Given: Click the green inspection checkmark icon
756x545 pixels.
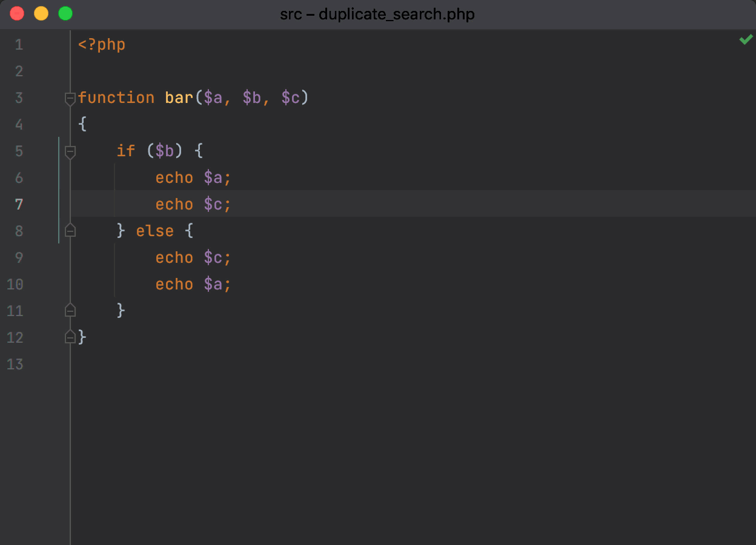Looking at the screenshot, I should 746,40.
